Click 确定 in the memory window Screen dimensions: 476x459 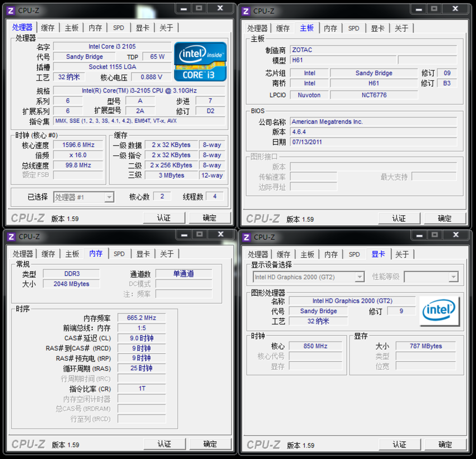coord(210,444)
